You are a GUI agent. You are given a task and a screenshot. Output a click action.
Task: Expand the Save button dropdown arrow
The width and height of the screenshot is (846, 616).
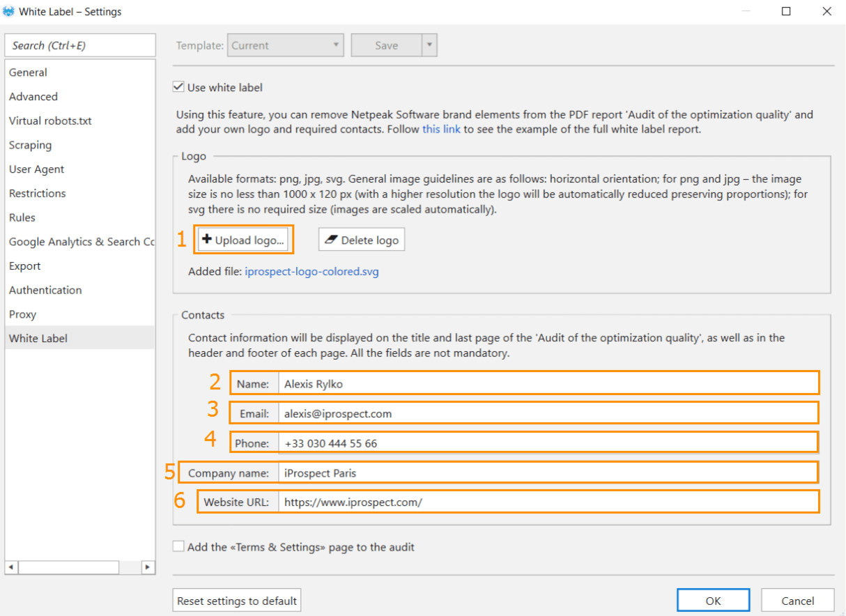pyautogui.click(x=429, y=46)
